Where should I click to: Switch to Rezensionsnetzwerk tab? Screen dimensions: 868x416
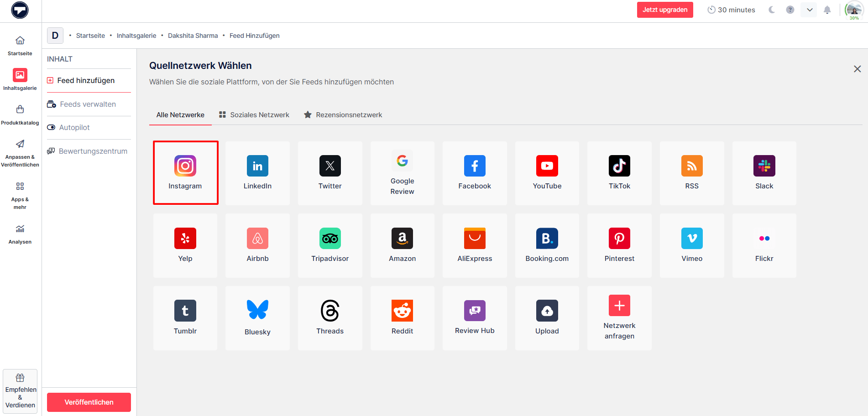[x=343, y=115]
